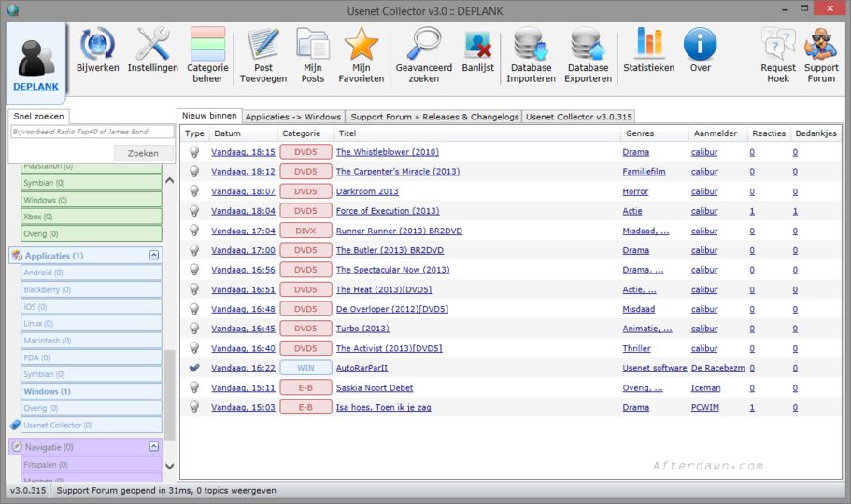Select Xbox (0) category
This screenshot has width=851, height=504.
click(x=92, y=217)
